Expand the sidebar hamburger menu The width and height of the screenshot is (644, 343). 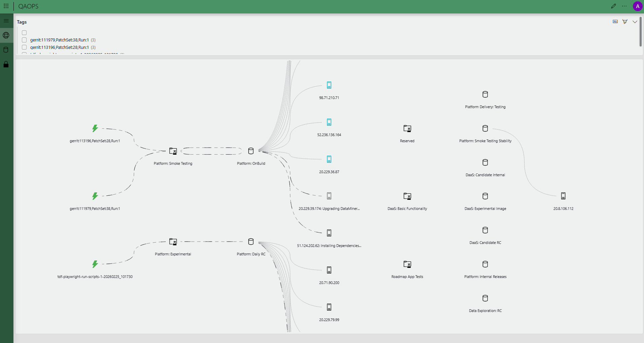click(x=6, y=21)
